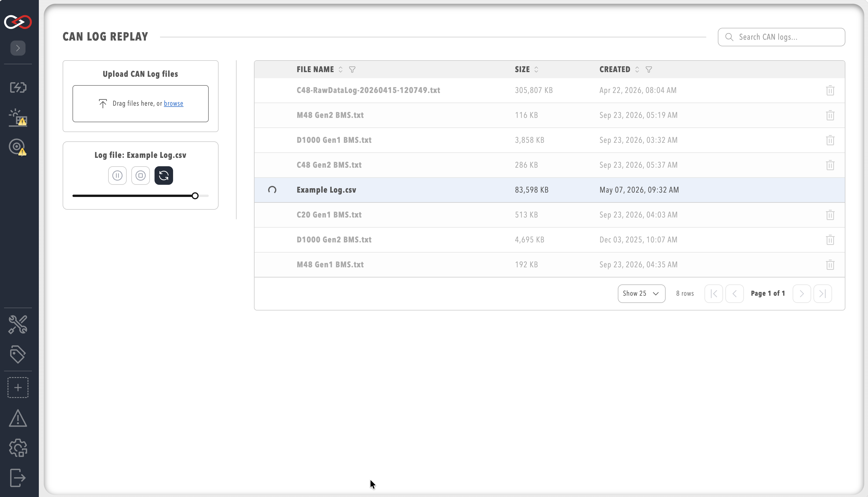Open the FILE NAME filter funnel
Screen dimensions: 868x497
(352, 70)
